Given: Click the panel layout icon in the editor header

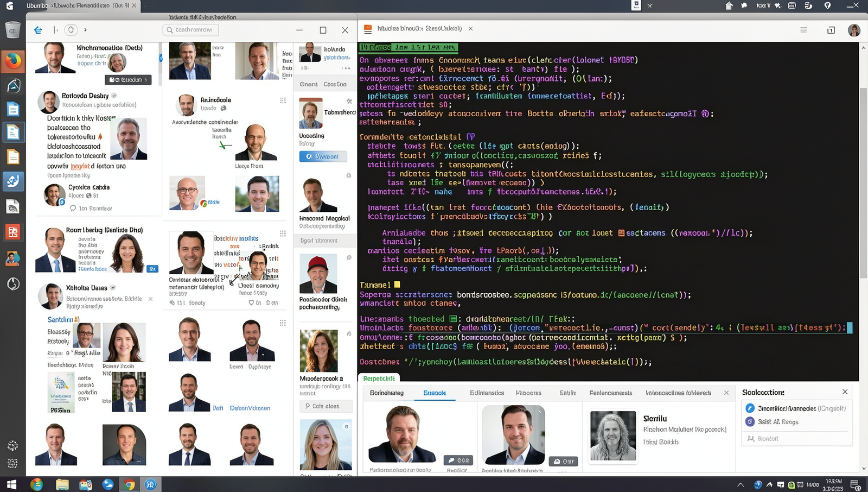Looking at the screenshot, I should (x=831, y=30).
